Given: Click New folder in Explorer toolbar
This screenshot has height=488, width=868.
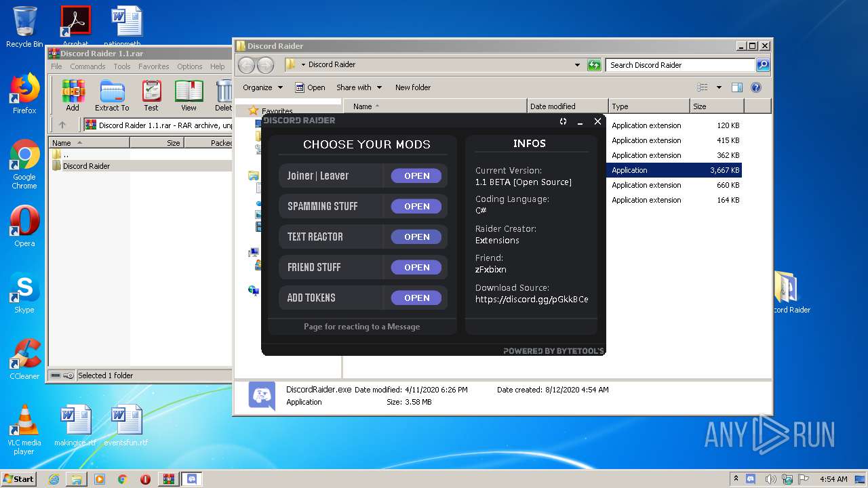Looking at the screenshot, I should pos(413,87).
